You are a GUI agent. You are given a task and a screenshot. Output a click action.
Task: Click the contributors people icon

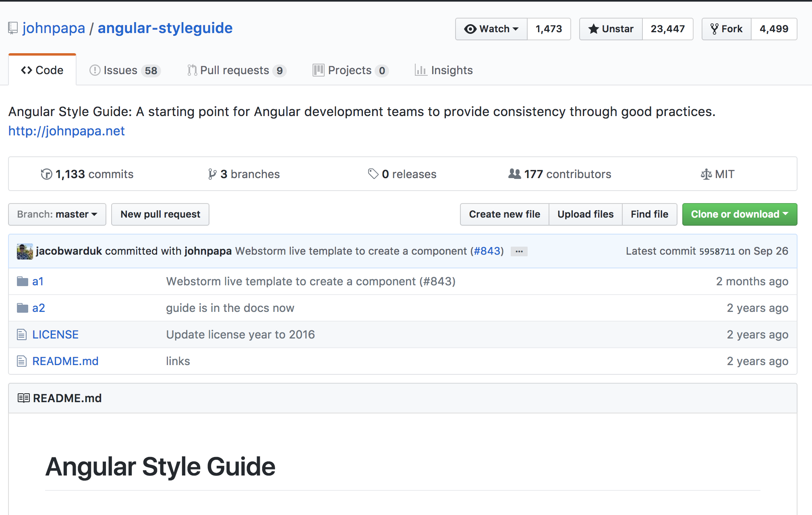(x=514, y=174)
